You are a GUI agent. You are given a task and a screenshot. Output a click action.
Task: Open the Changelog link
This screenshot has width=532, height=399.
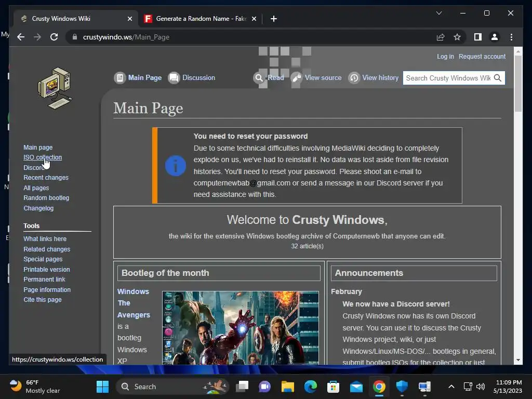tap(38, 208)
